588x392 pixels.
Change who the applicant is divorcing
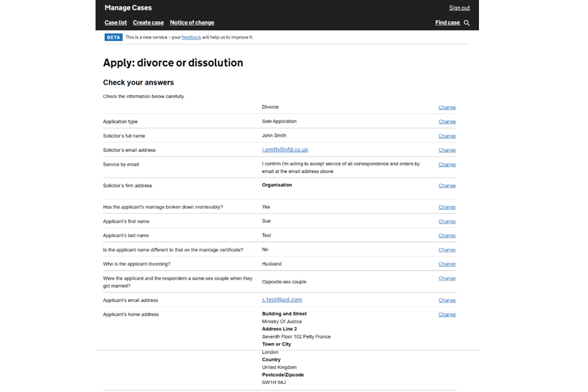tap(447, 264)
